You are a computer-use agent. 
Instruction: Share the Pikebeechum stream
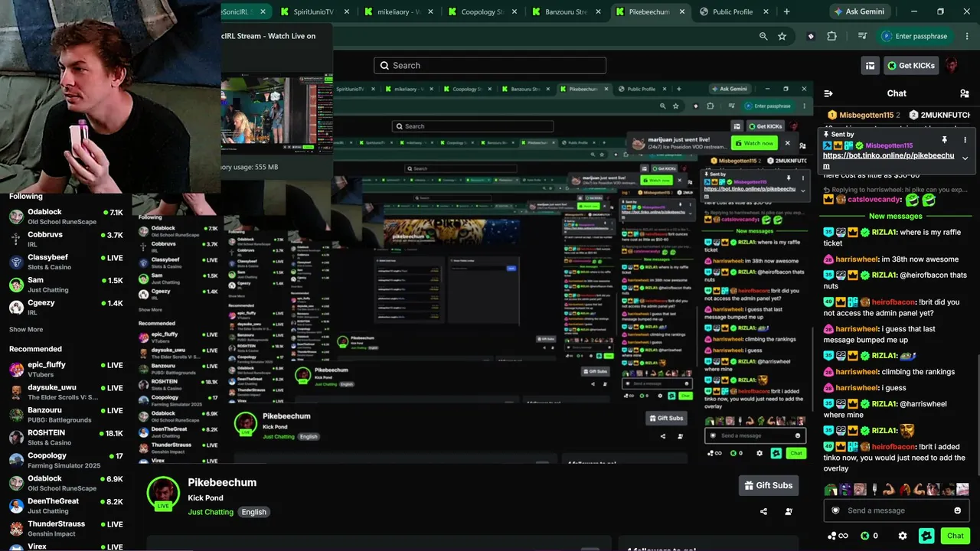[x=763, y=511]
